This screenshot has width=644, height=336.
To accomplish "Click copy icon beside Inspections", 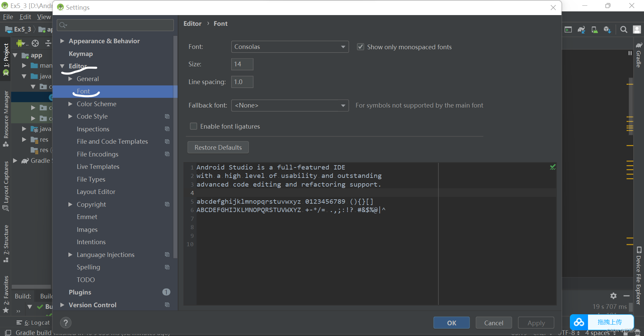I will coord(167,129).
